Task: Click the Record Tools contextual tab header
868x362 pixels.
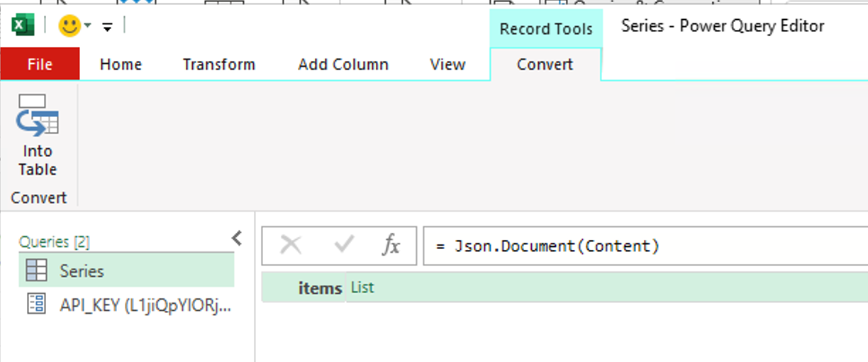Action: [546, 29]
